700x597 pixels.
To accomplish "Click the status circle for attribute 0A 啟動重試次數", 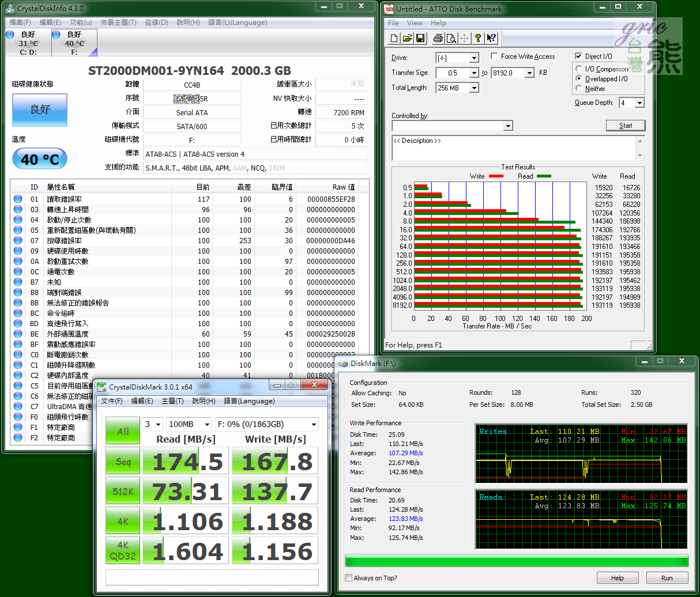I will click(x=18, y=262).
